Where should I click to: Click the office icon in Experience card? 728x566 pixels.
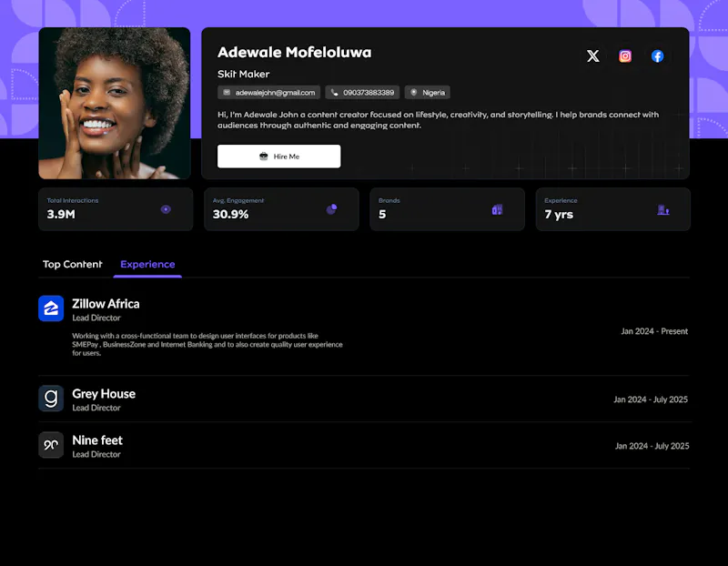click(x=663, y=210)
